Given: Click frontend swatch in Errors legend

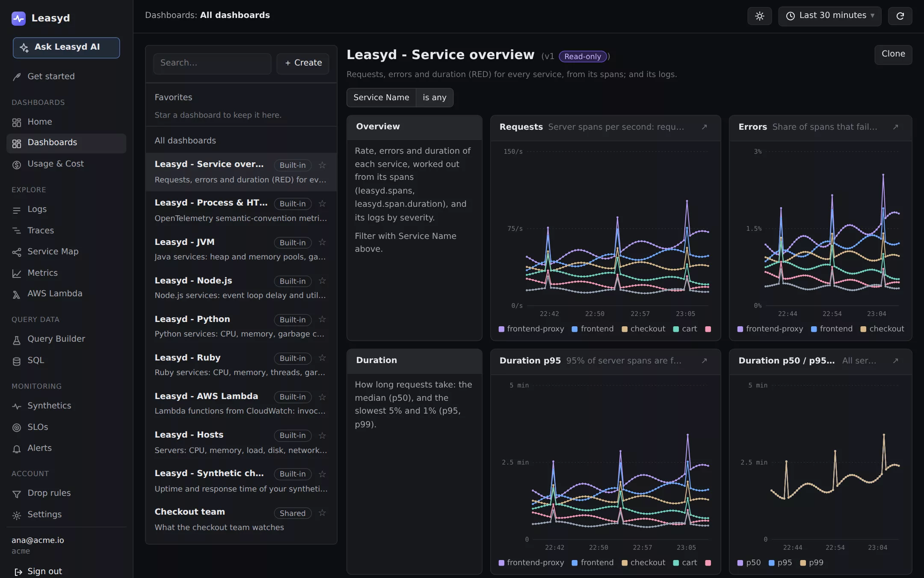Looking at the screenshot, I should (814, 329).
